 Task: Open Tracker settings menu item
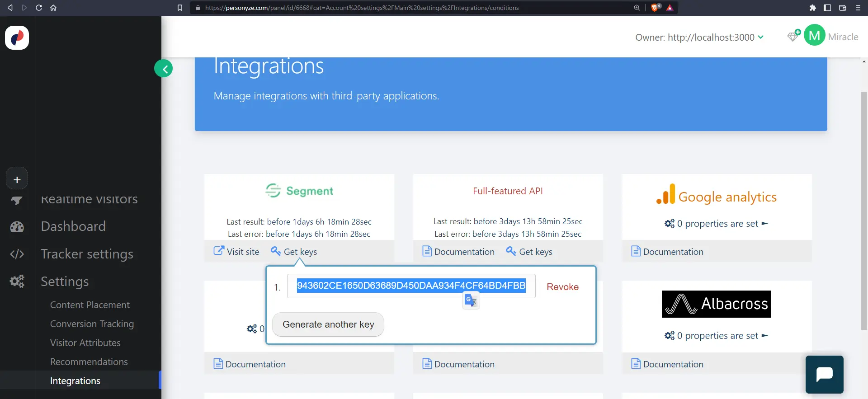tap(87, 254)
